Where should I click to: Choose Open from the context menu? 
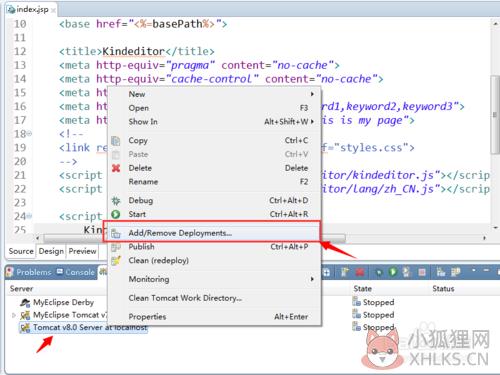tap(214, 108)
